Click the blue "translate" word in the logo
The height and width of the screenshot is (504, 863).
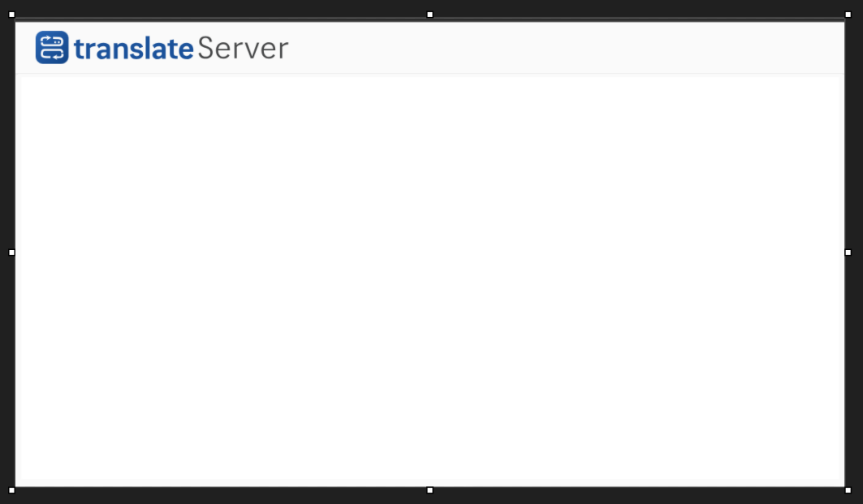(133, 49)
